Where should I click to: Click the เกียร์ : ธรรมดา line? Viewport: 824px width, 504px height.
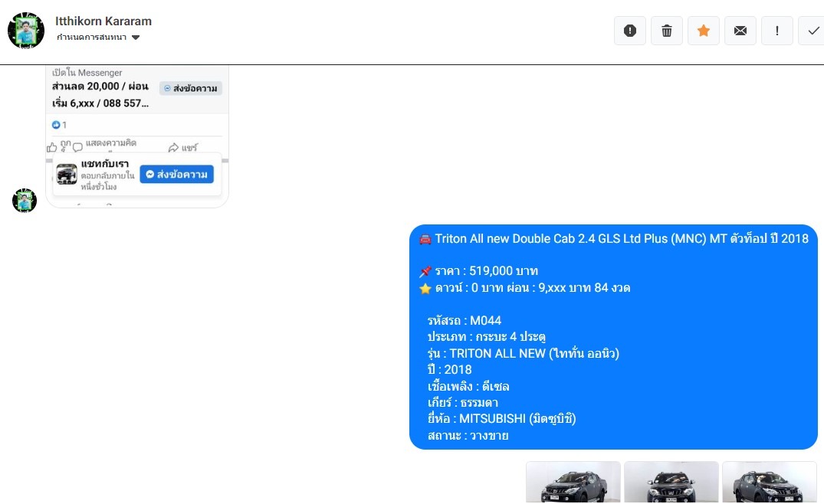[463, 403]
